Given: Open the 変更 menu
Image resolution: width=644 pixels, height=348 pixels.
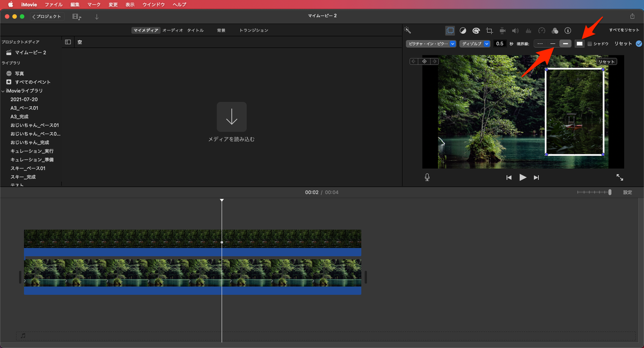Looking at the screenshot, I should click(x=113, y=4).
